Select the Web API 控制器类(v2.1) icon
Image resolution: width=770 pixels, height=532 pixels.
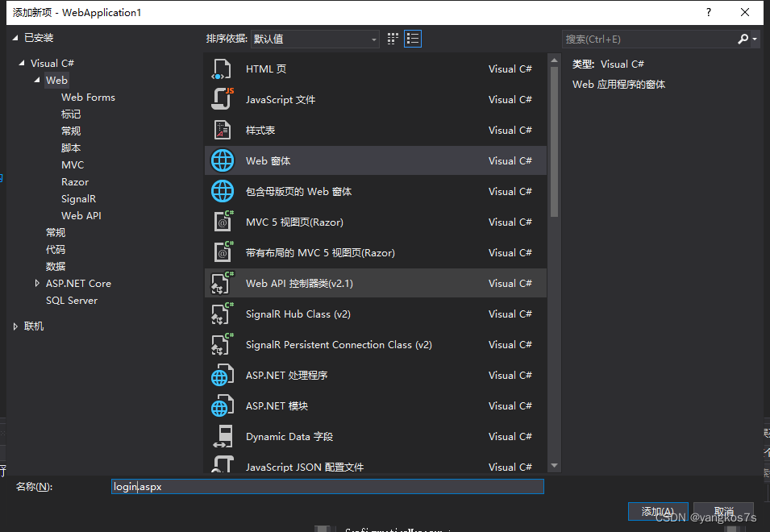coord(222,283)
